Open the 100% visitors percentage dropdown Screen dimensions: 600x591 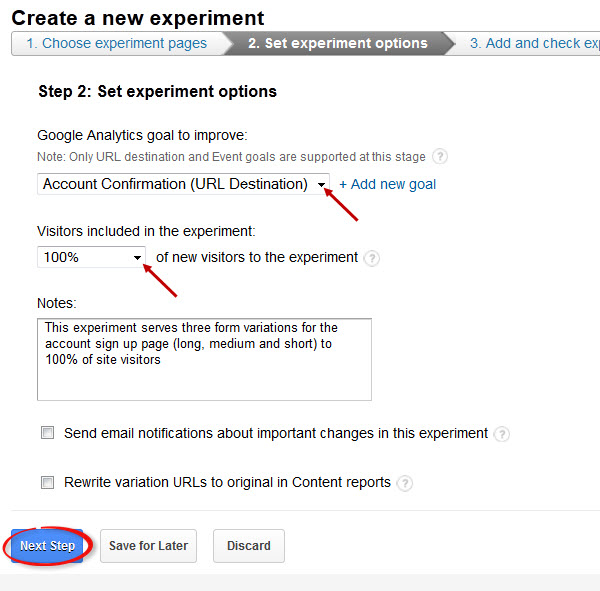(x=91, y=257)
